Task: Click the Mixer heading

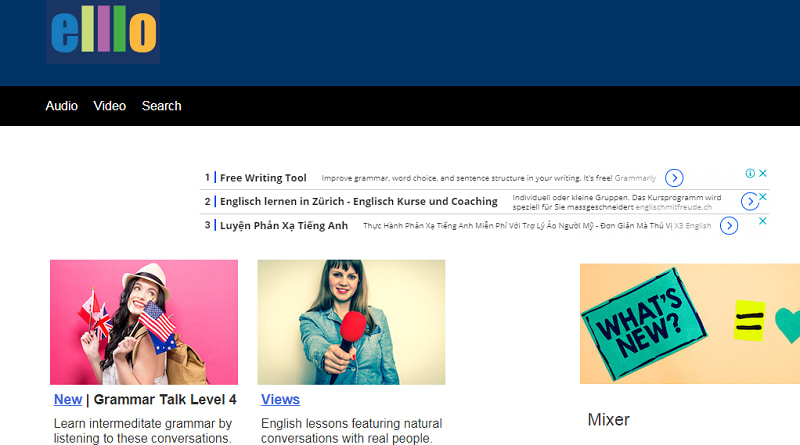Action: coord(608,420)
